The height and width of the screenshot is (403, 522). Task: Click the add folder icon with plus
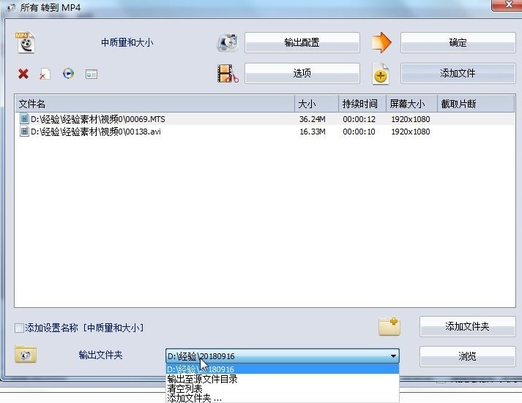389,326
